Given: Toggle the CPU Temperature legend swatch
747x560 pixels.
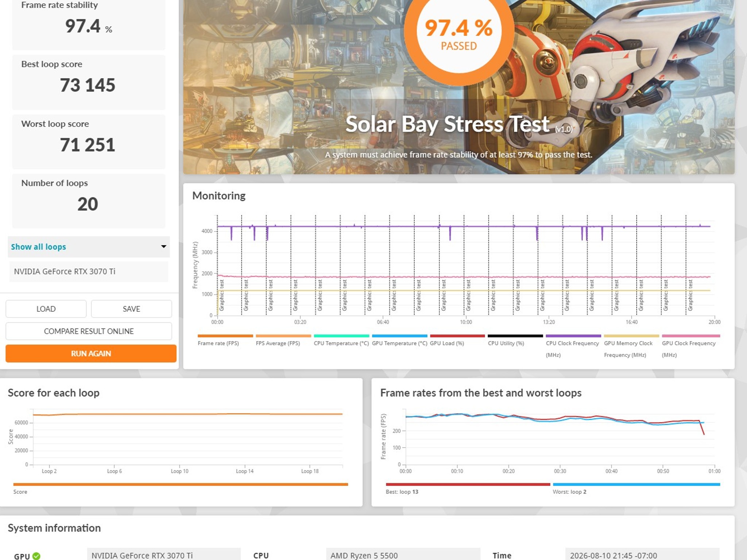Looking at the screenshot, I should [341, 336].
